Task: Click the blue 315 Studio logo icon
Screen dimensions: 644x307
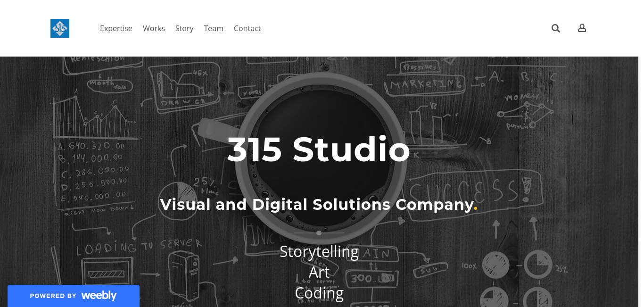Action: (60, 28)
